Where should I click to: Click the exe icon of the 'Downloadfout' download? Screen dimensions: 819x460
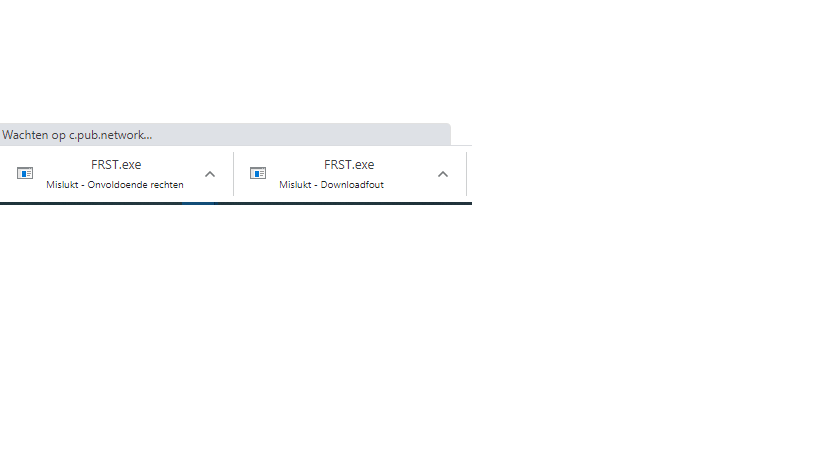258,173
